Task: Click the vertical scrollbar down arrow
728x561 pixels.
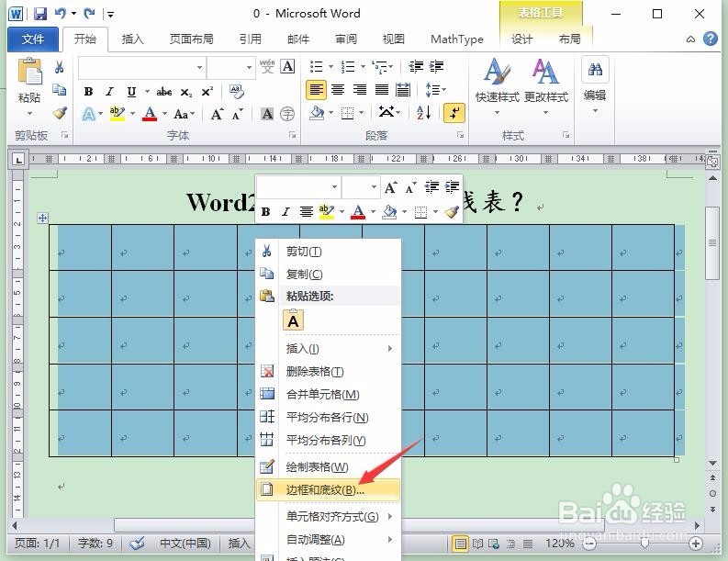Action: coord(712,463)
